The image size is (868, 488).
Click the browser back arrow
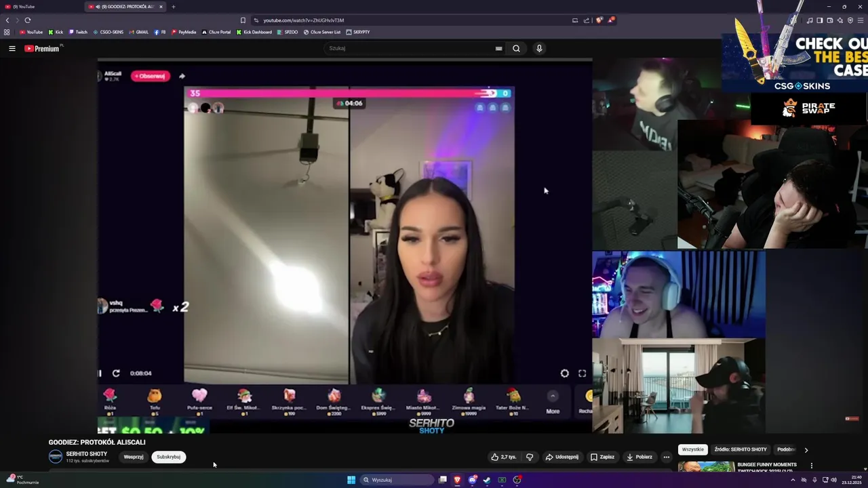click(x=7, y=20)
